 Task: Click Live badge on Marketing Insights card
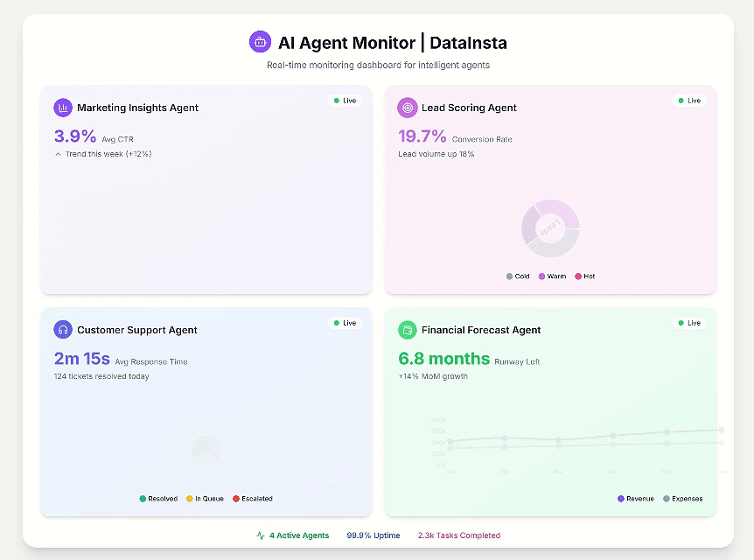pos(345,101)
